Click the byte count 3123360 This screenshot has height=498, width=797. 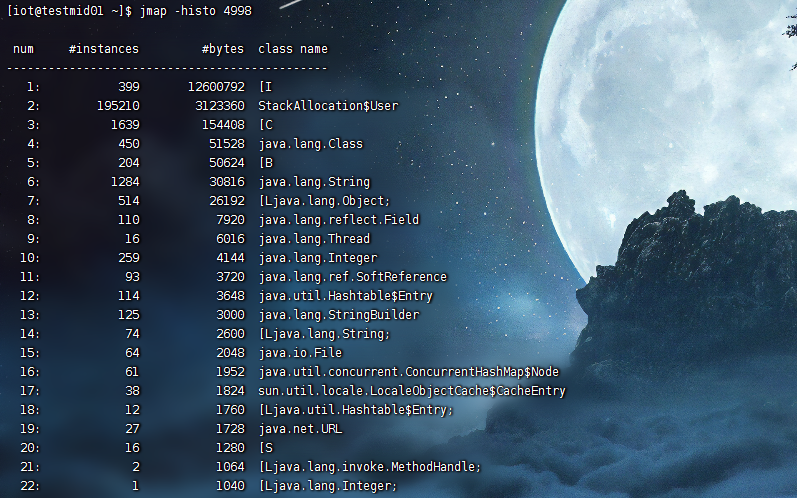[x=220, y=106]
